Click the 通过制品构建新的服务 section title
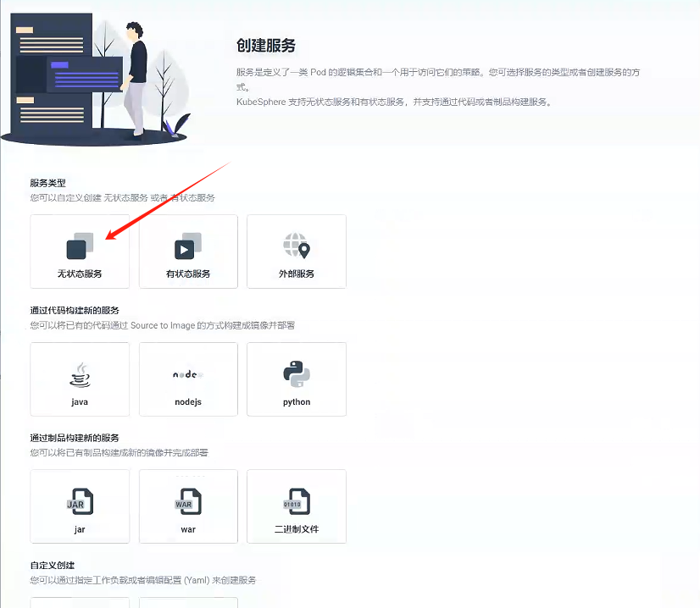This screenshot has width=700, height=608. click(75, 438)
